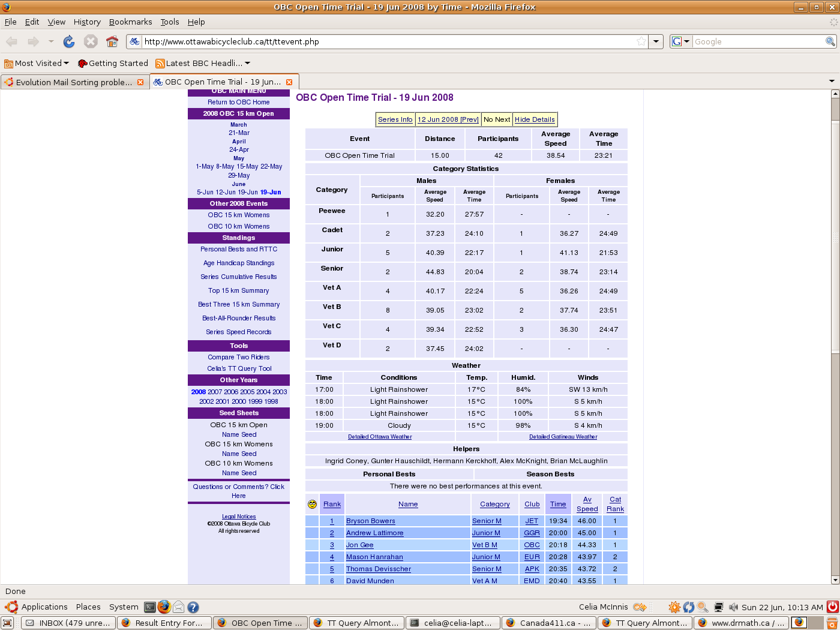
Task: Click the Bryson Bowers rider link
Action: [370, 521]
